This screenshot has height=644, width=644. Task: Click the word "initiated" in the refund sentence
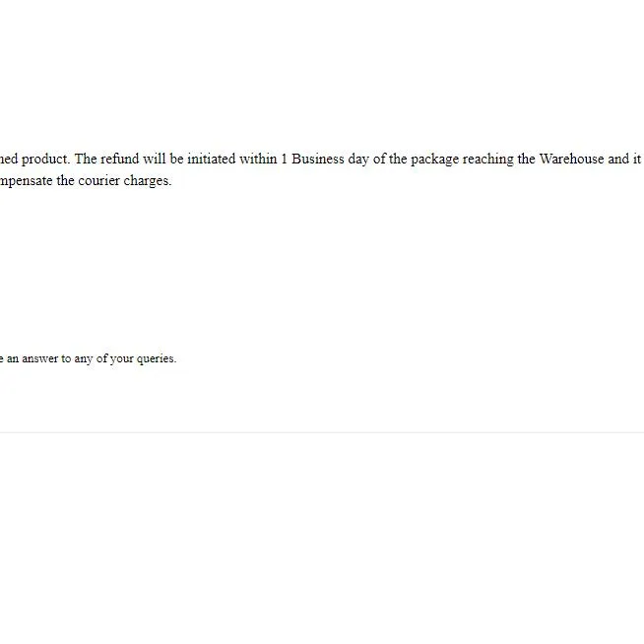pyautogui.click(x=212, y=159)
